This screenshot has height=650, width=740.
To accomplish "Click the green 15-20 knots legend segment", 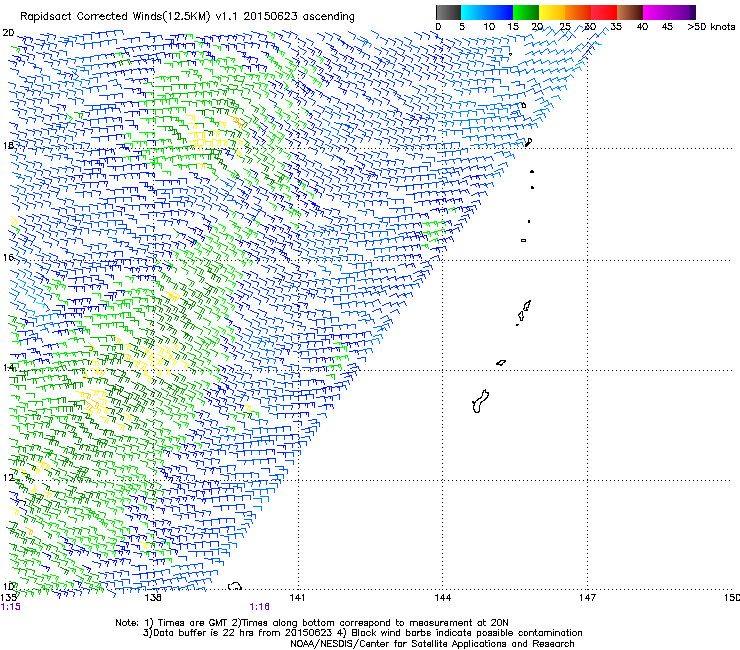I will pos(526,12).
